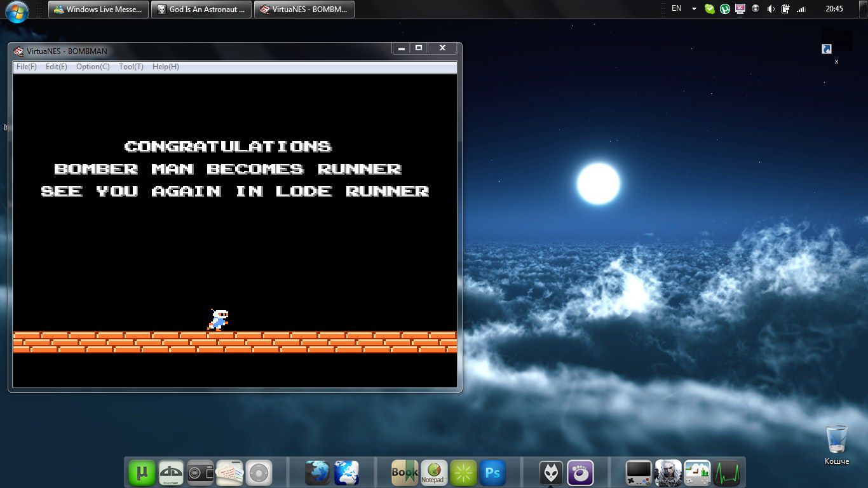Launch the green starburst dock icon
This screenshot has width=868, height=488.
[x=463, y=473]
